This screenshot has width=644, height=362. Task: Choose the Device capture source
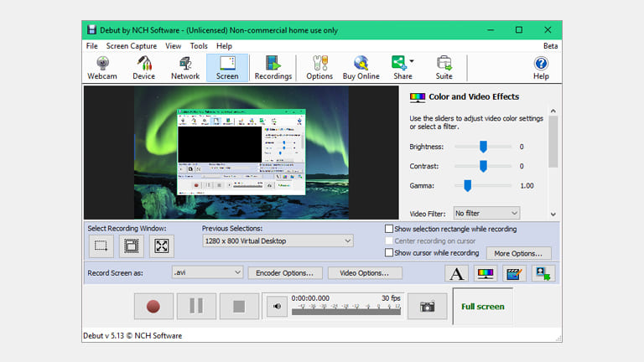click(143, 68)
